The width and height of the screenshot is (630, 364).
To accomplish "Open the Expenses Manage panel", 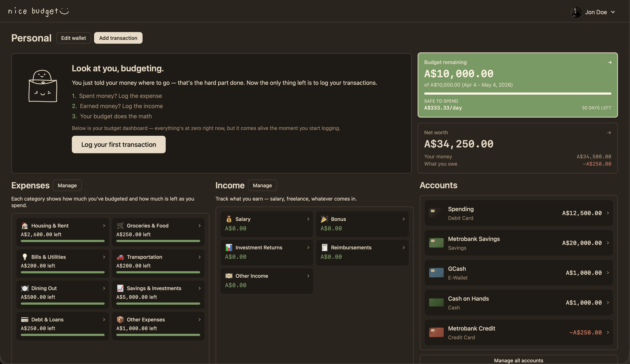I will pyautogui.click(x=67, y=185).
